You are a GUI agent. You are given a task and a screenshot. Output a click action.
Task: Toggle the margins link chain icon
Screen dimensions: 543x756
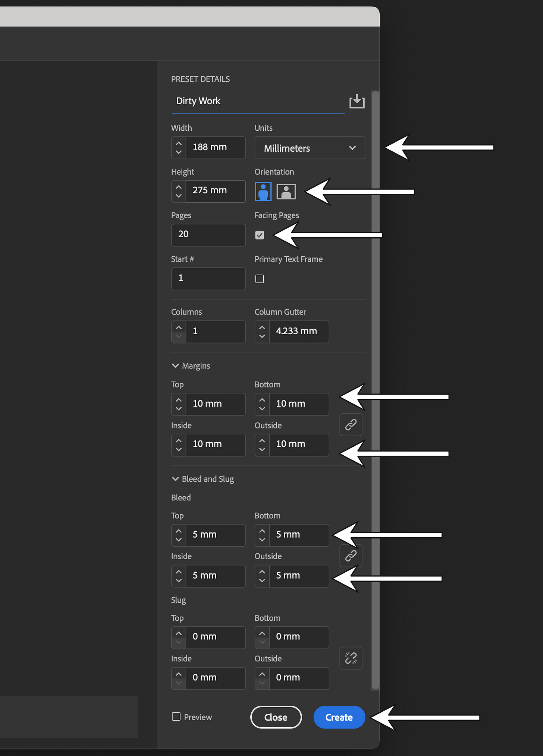(351, 424)
